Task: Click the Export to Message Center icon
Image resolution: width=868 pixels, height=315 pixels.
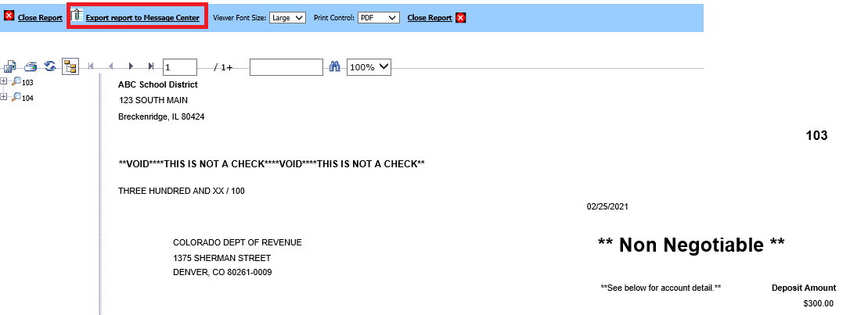Action: (77, 16)
